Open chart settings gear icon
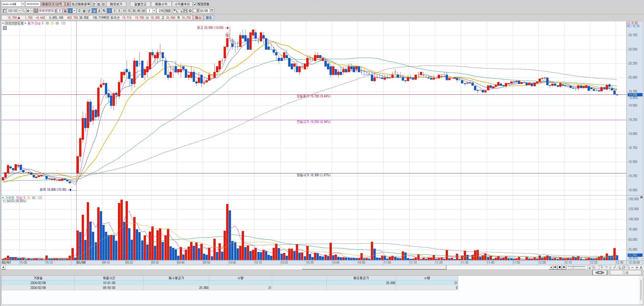Image resolution: width=644 pixels, height=306 pixels. click(x=190, y=11)
